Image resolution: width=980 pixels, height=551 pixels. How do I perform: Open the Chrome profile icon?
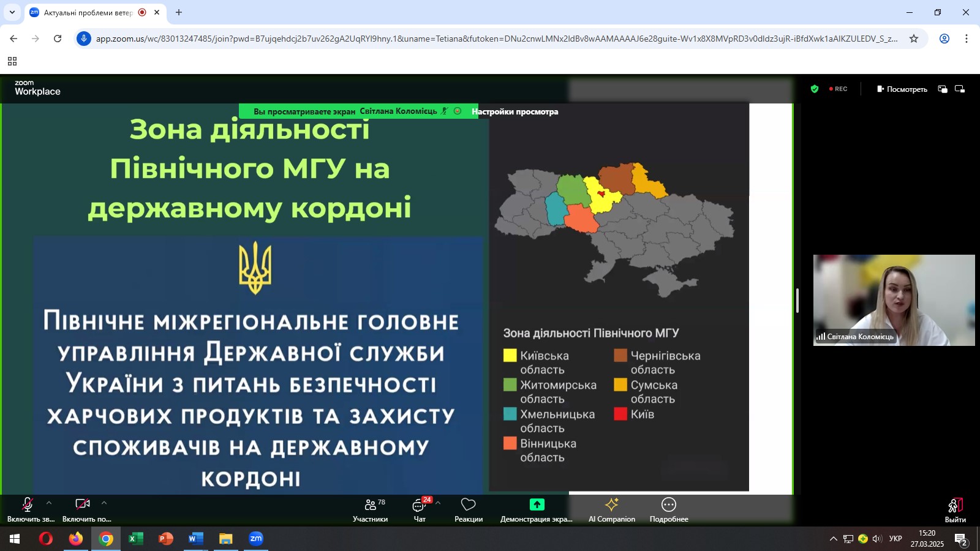[944, 39]
